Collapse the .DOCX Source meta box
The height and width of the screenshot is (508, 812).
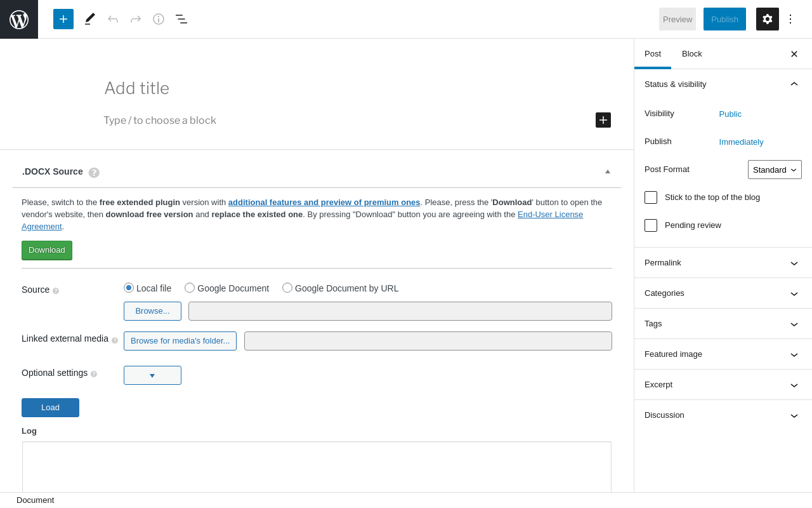coord(608,171)
